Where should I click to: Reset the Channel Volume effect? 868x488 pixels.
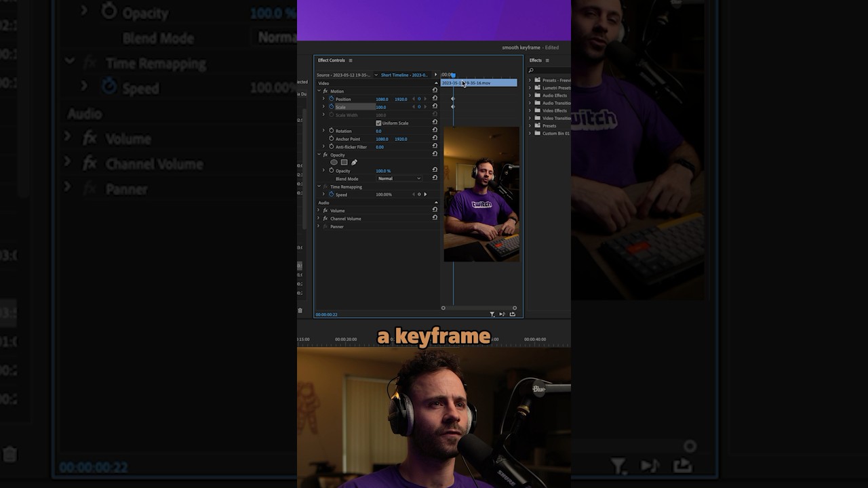pyautogui.click(x=435, y=218)
